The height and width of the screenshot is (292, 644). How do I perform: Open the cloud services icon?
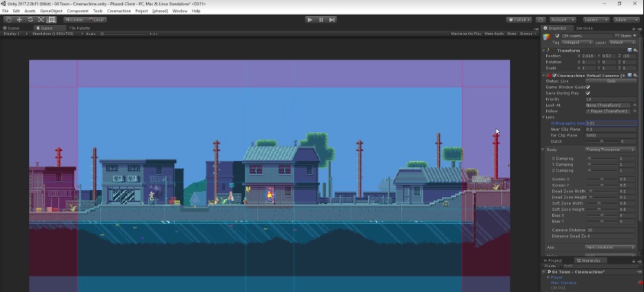point(540,20)
